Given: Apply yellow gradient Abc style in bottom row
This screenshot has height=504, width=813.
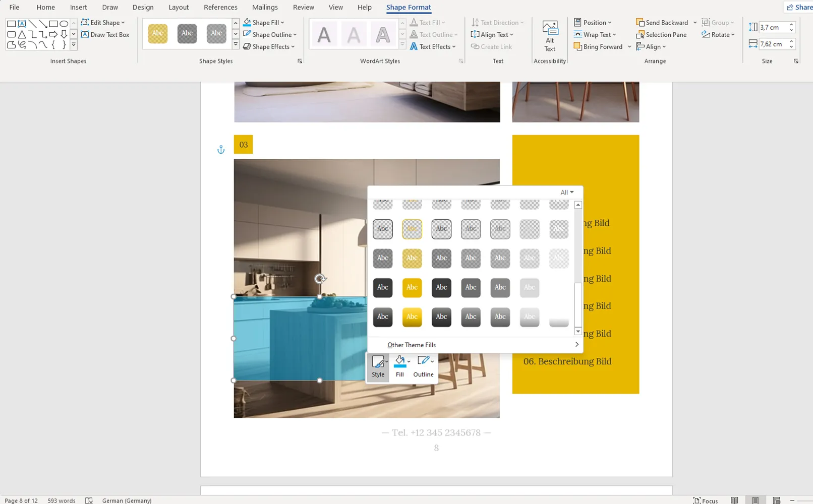Looking at the screenshot, I should click(x=412, y=317).
